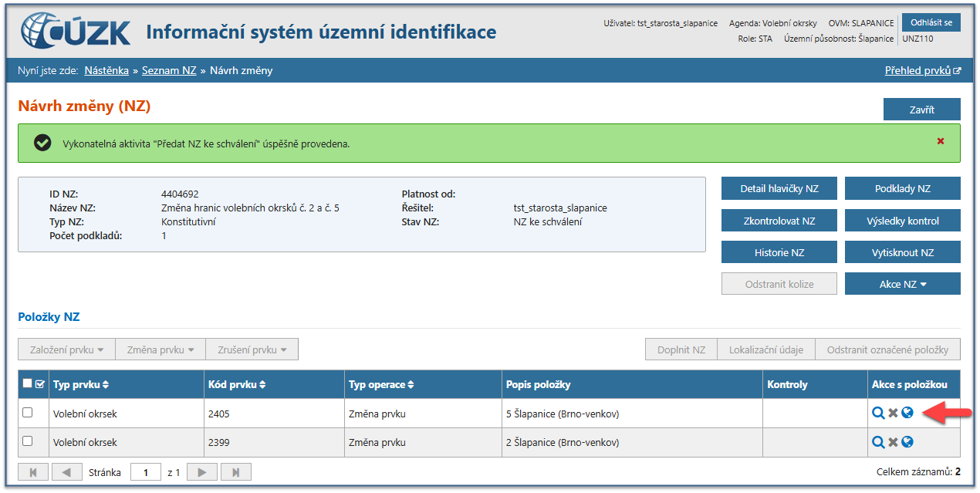
Task: Show item 2405 on map via globe icon
Action: [907, 414]
